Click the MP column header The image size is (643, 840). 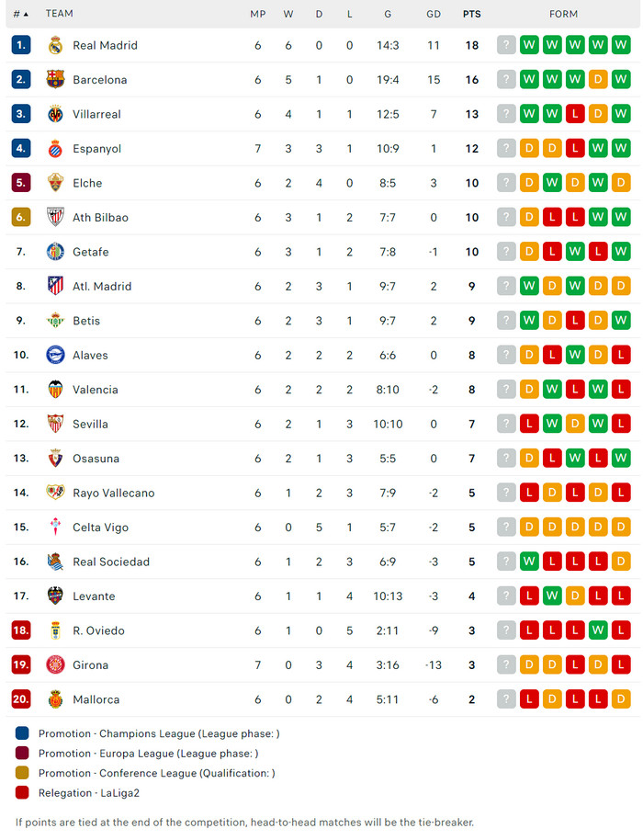click(x=258, y=14)
